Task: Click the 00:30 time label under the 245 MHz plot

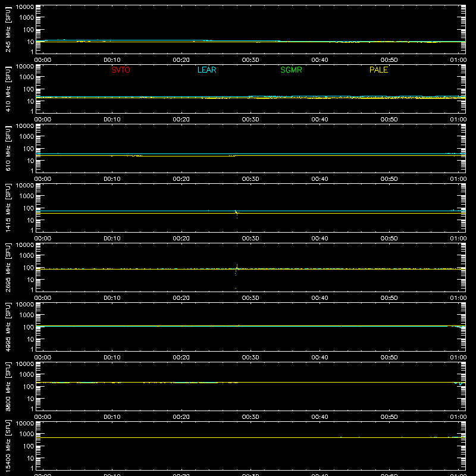Action: coord(250,60)
